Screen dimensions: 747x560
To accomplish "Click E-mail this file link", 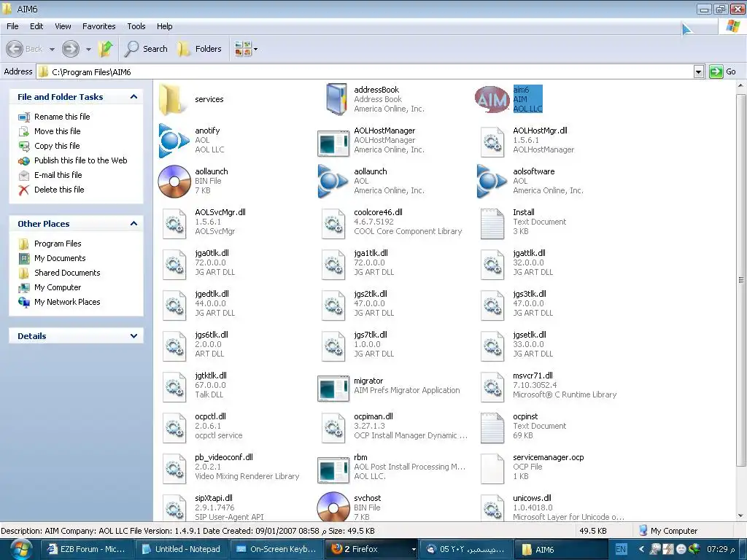I will tap(58, 175).
